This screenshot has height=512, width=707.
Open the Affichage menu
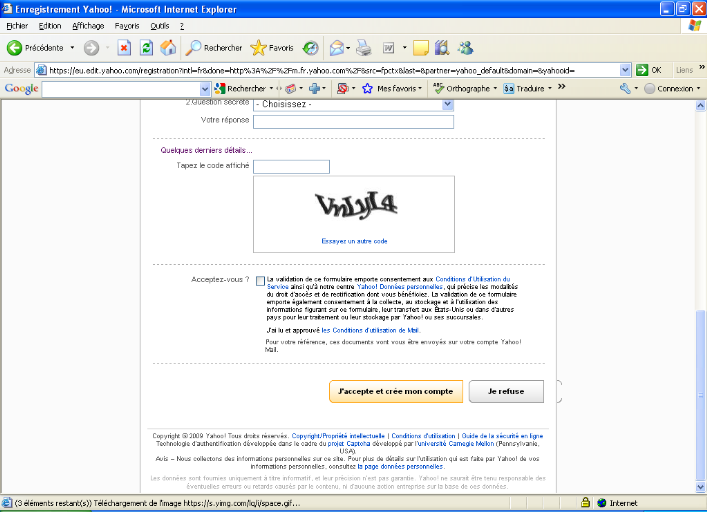point(88,26)
